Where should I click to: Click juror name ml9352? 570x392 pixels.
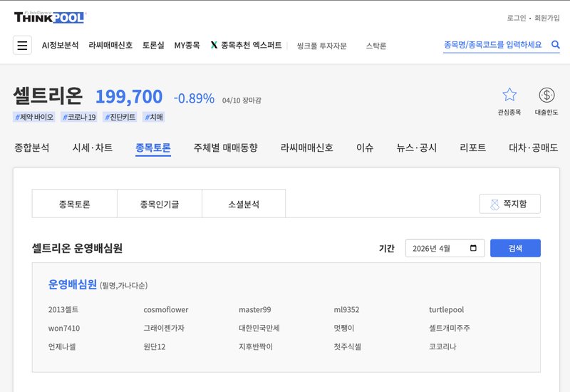(x=346, y=309)
